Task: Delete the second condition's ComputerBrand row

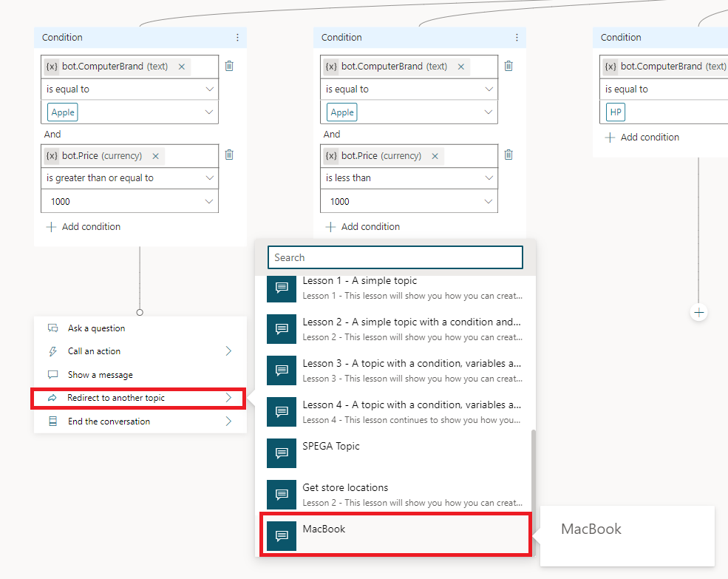Action: pos(508,66)
